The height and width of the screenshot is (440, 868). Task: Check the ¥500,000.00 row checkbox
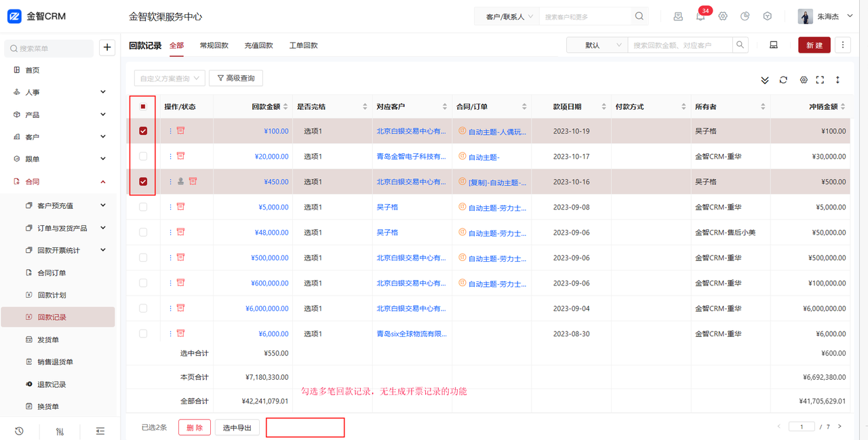143,258
